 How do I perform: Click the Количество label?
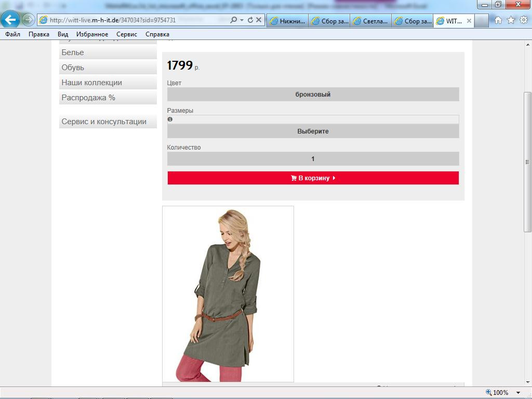184,147
